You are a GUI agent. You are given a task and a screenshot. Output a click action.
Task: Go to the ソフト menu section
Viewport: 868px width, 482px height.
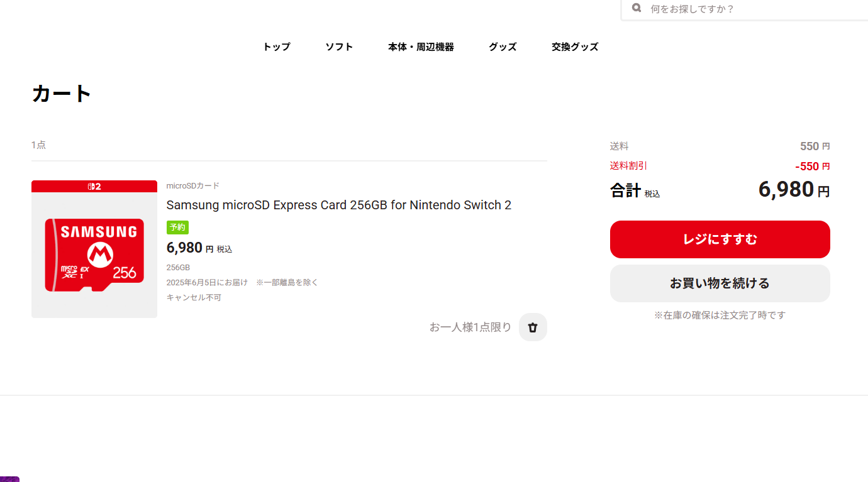339,47
